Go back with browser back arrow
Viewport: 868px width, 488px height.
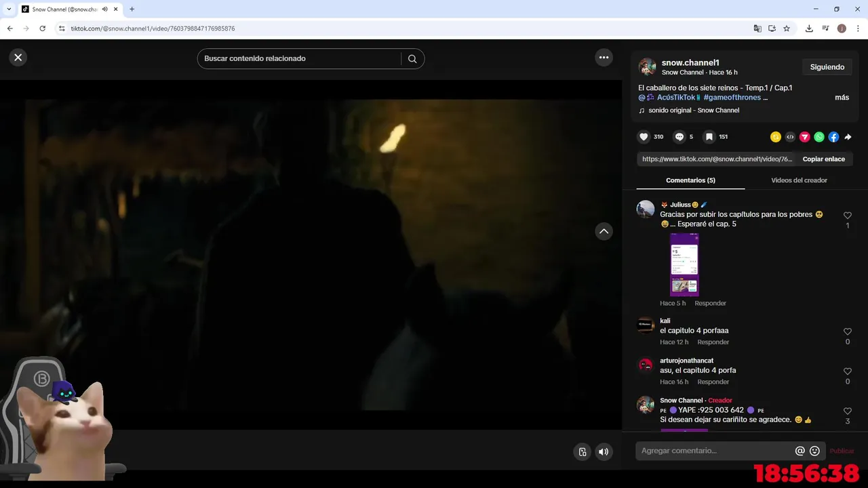point(9,28)
